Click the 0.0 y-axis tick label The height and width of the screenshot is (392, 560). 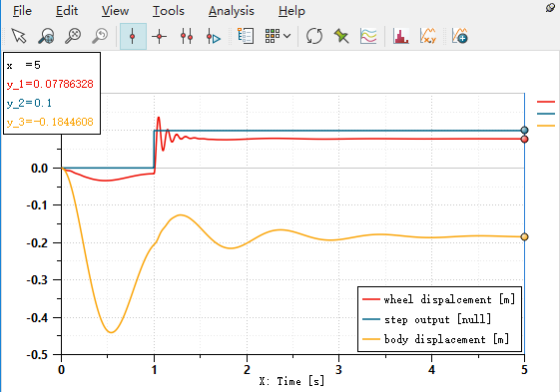click(x=40, y=169)
